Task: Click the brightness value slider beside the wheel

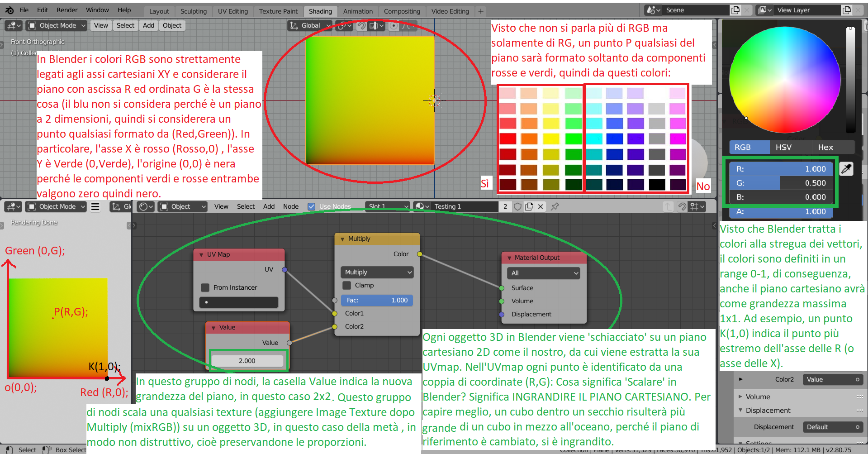Action: point(850,79)
